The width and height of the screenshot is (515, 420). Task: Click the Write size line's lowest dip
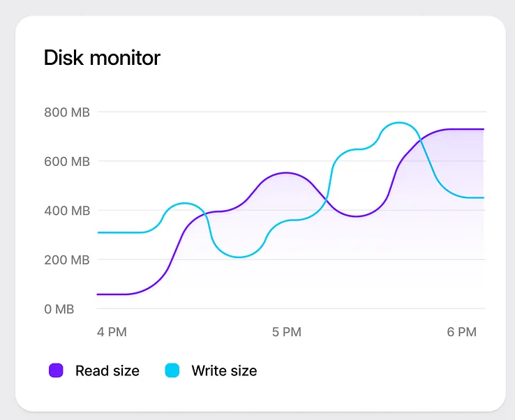(x=239, y=257)
